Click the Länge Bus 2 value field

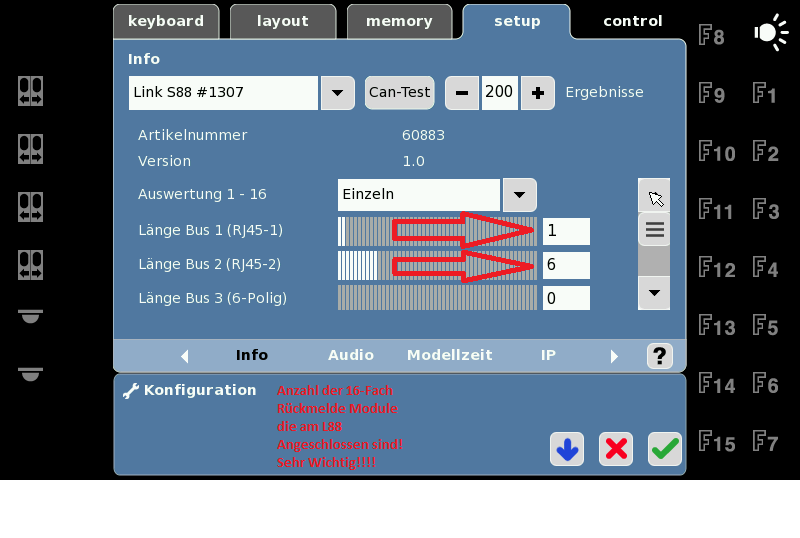[x=565, y=265]
